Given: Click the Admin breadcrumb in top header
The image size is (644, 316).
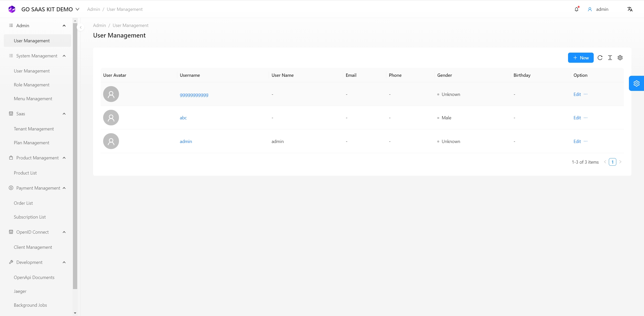Looking at the screenshot, I should tap(94, 9).
